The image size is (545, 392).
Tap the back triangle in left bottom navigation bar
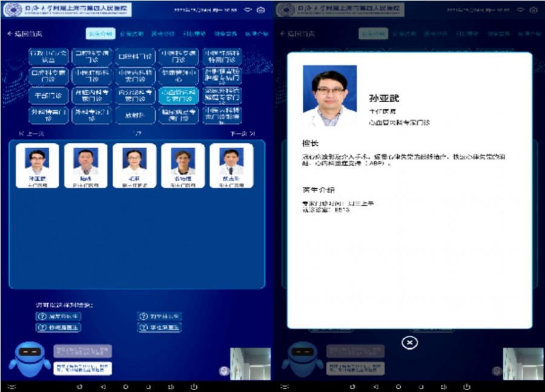tap(103, 387)
